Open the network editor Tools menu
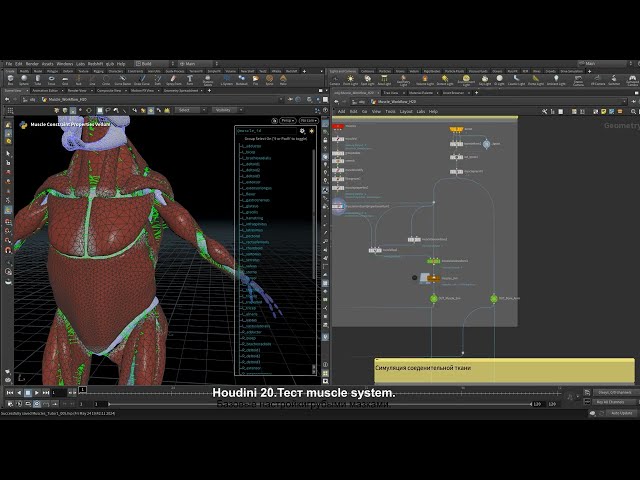Viewport: 640px width, 480px height. [x=391, y=111]
